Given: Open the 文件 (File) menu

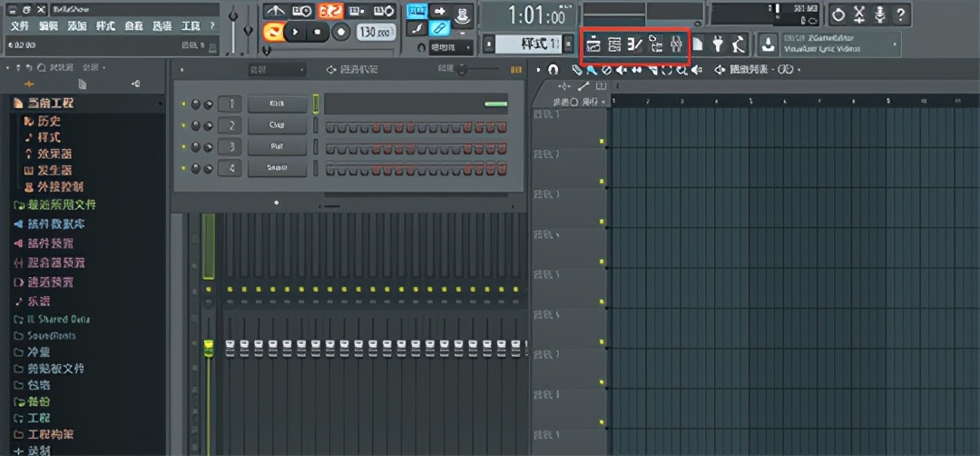Looking at the screenshot, I should point(21,26).
